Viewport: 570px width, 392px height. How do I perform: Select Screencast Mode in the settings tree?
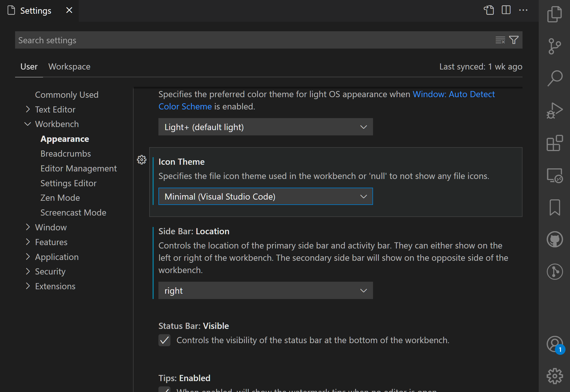[73, 212]
